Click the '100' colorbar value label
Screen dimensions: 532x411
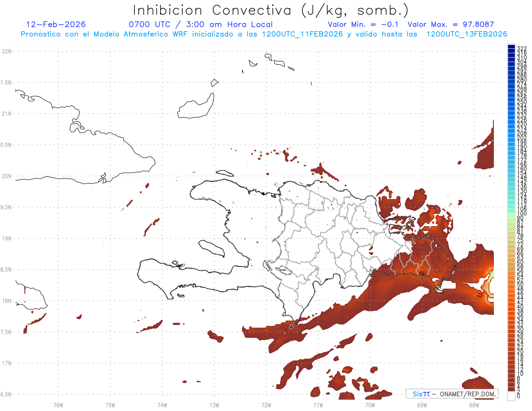coord(521,214)
